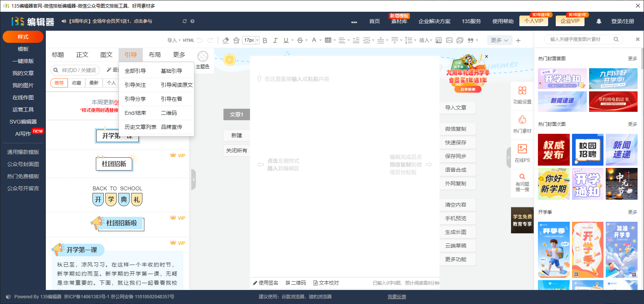The width and height of the screenshot is (644, 304).
Task: Click the first-line indent icon
Action: pyautogui.click(x=356, y=40)
